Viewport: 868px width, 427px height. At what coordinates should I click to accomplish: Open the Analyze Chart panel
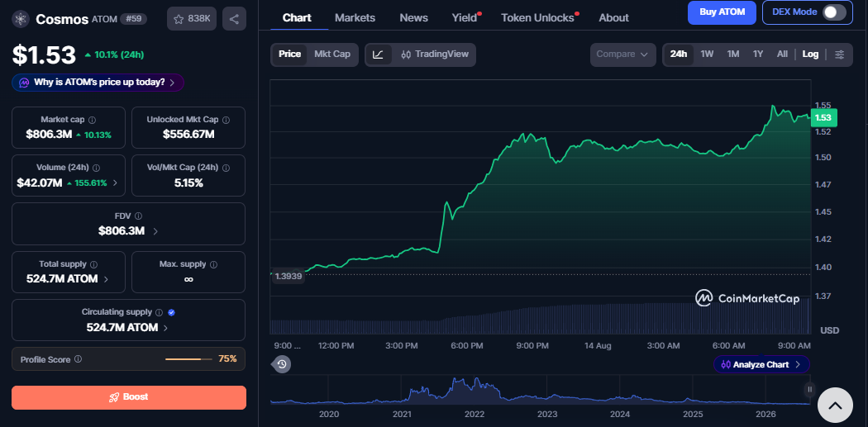click(761, 364)
